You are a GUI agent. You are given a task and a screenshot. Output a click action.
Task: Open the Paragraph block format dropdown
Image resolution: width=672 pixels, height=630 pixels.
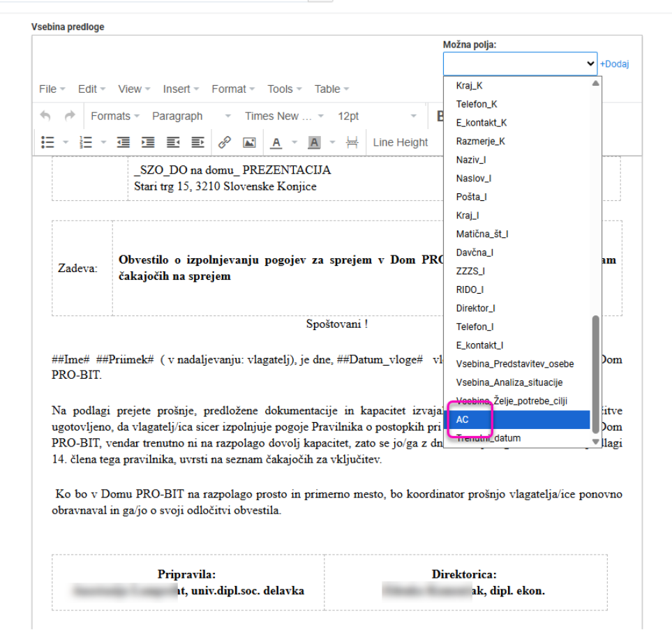click(x=192, y=116)
